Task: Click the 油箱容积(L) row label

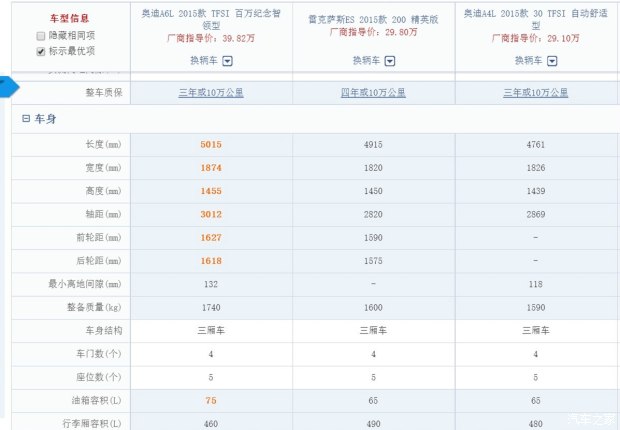Action: pos(96,401)
